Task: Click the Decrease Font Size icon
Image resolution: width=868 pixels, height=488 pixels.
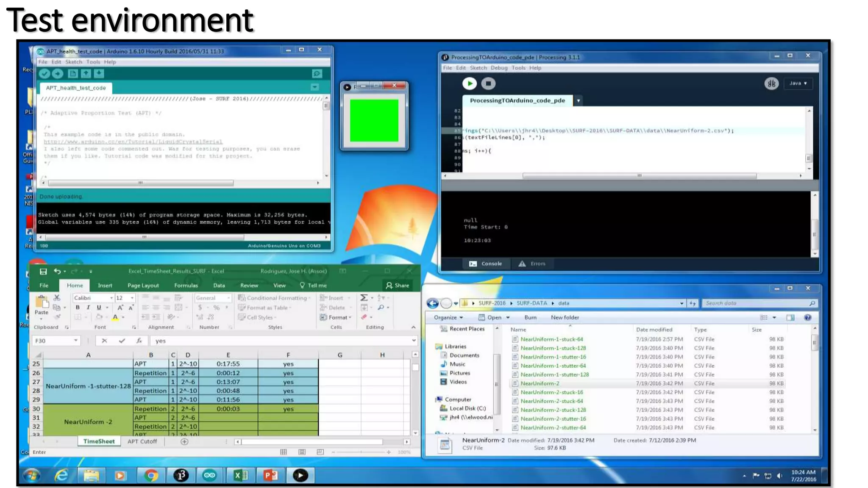Action: (131, 308)
